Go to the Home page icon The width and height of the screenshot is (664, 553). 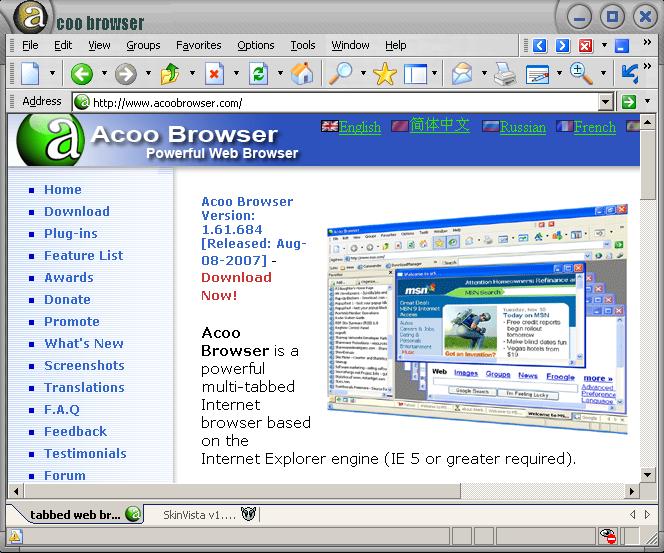click(x=301, y=73)
